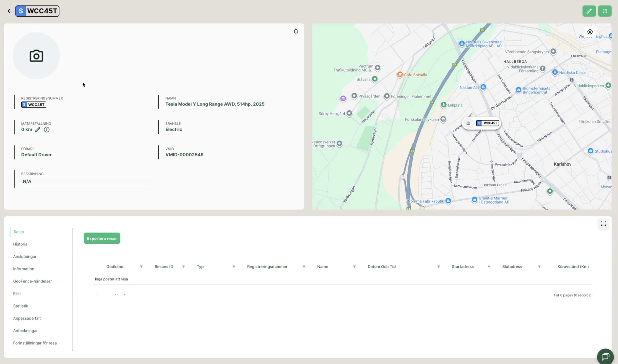Open the Information tab
618x364 pixels.
click(24, 269)
